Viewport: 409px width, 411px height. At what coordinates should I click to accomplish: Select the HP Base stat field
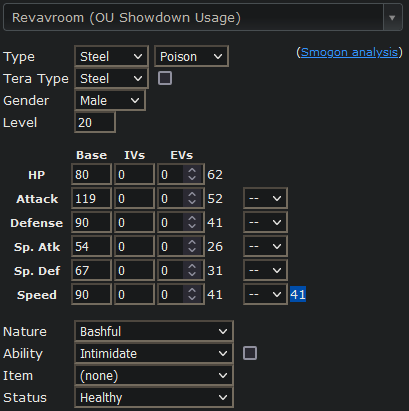91,175
